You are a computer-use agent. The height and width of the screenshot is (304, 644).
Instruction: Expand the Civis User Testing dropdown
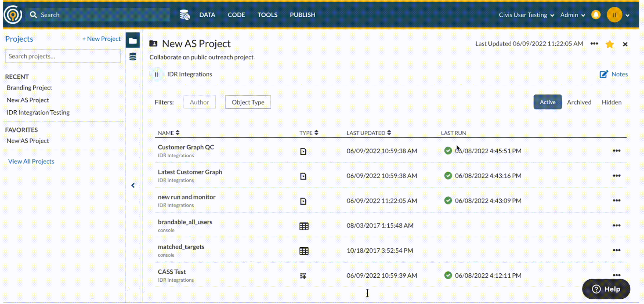tap(526, 15)
